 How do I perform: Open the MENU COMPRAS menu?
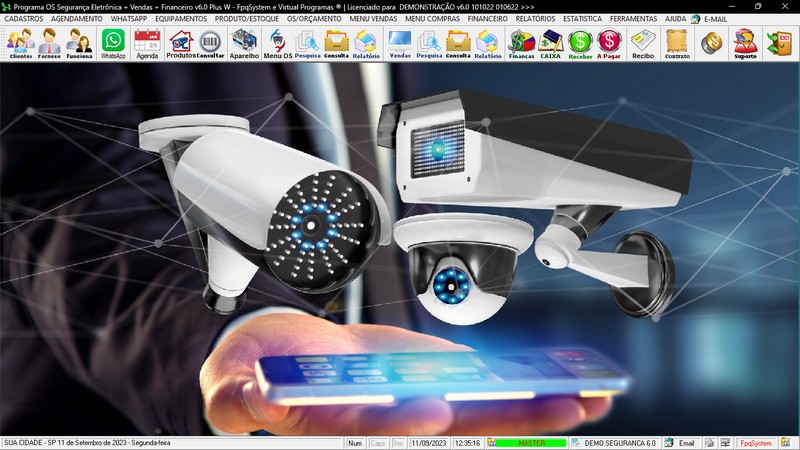coord(432,19)
